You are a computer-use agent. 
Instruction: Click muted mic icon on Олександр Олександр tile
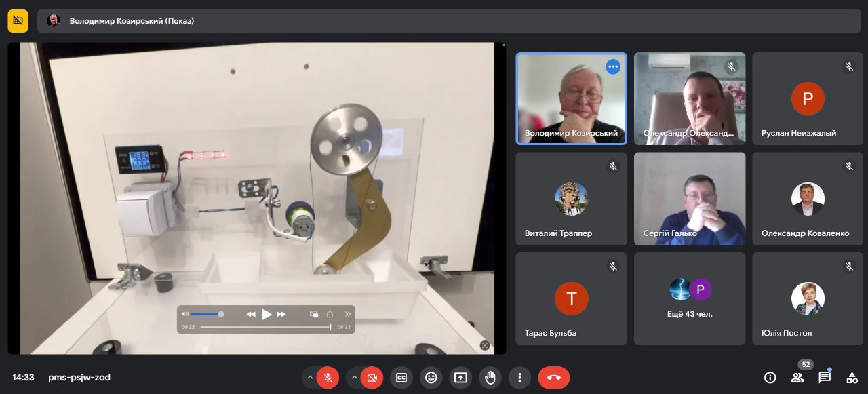(x=731, y=66)
